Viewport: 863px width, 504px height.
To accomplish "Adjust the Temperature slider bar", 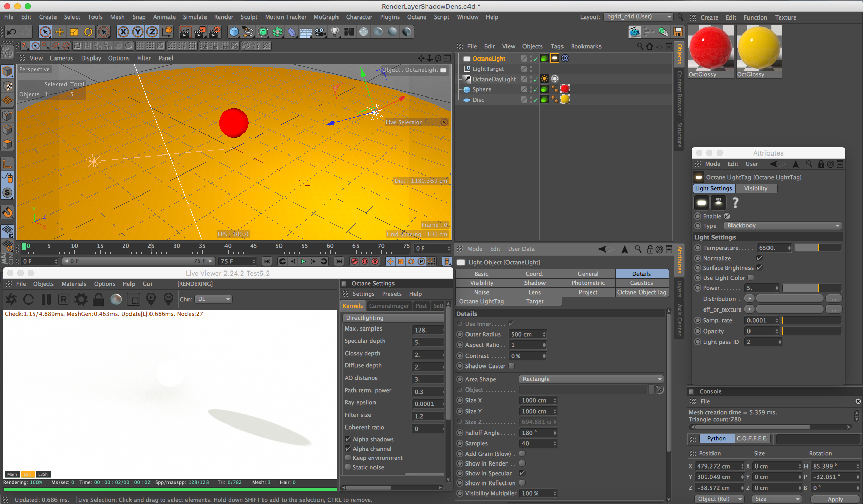I will [x=818, y=248].
